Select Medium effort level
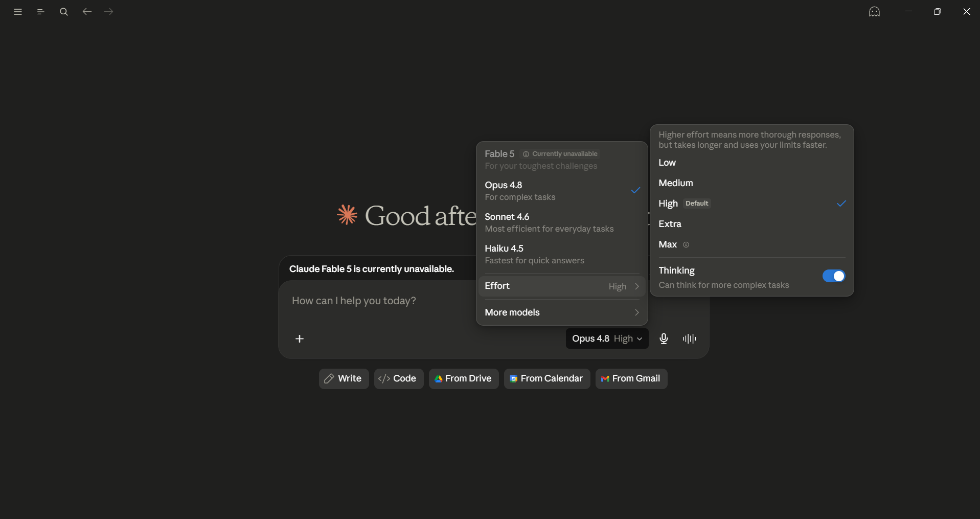This screenshot has height=519, width=980. pos(751,183)
